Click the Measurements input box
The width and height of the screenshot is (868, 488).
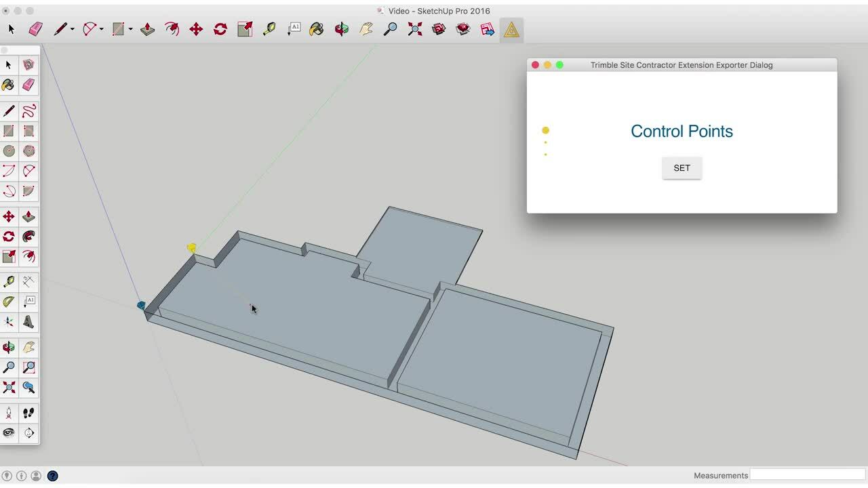tap(808, 475)
